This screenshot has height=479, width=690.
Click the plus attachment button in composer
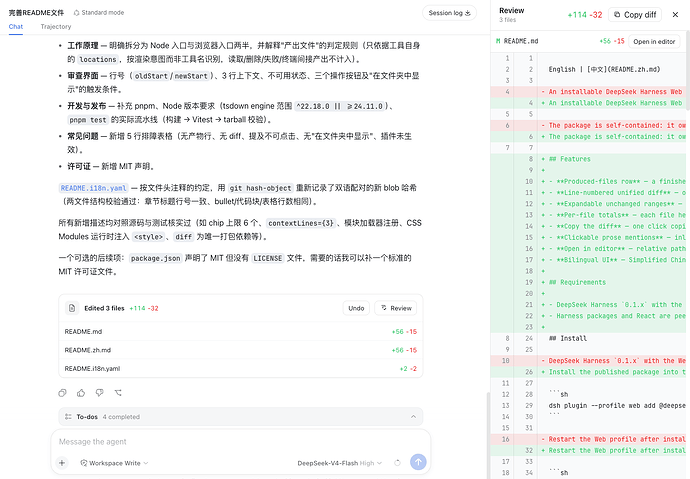(x=62, y=463)
